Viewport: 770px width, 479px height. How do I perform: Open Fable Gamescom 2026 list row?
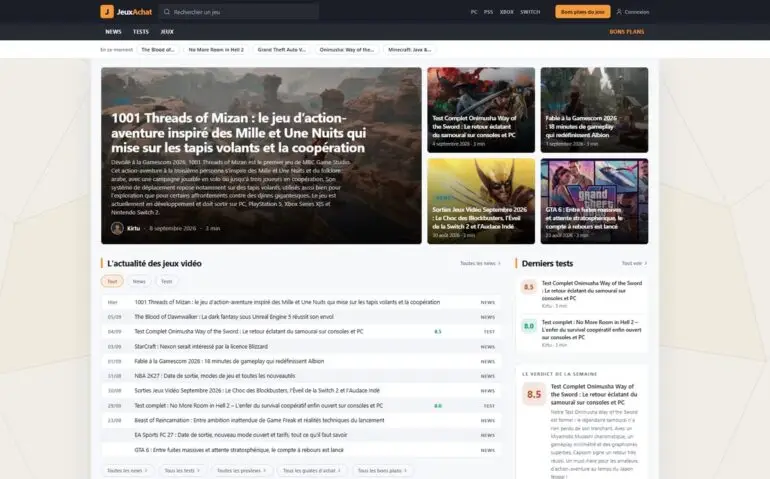(x=301, y=361)
